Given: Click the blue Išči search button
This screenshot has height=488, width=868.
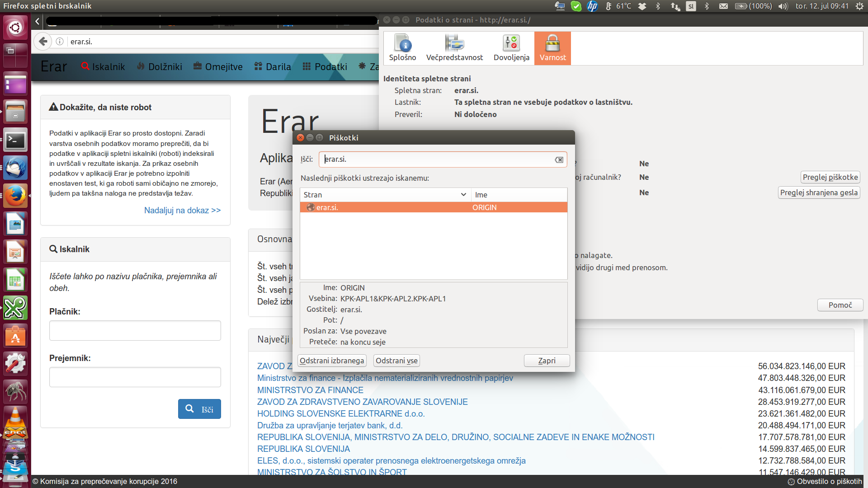Looking at the screenshot, I should click(199, 409).
